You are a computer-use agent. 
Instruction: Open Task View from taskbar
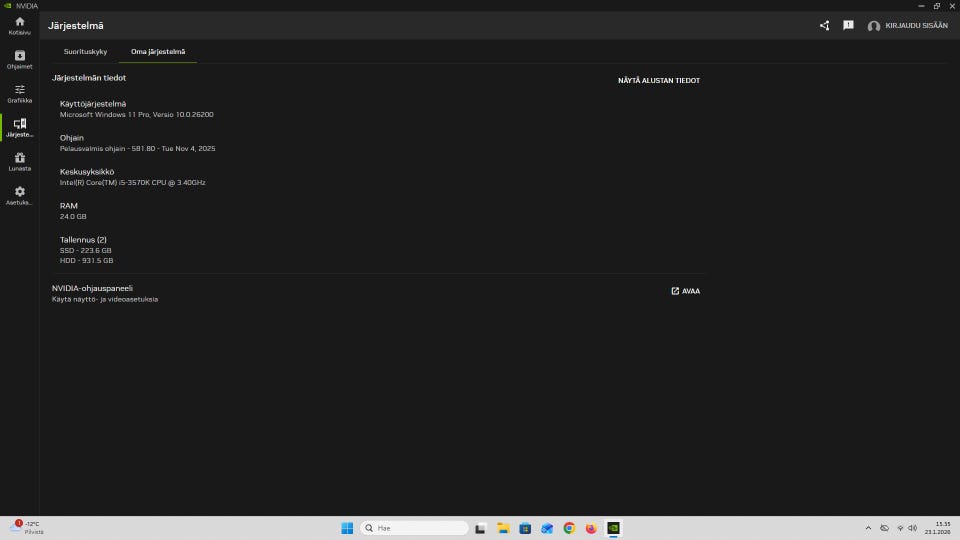click(x=481, y=528)
